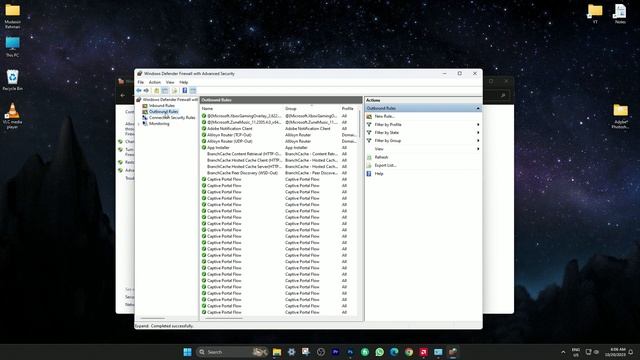Open WhatsApp from the taskbar

[380, 352]
